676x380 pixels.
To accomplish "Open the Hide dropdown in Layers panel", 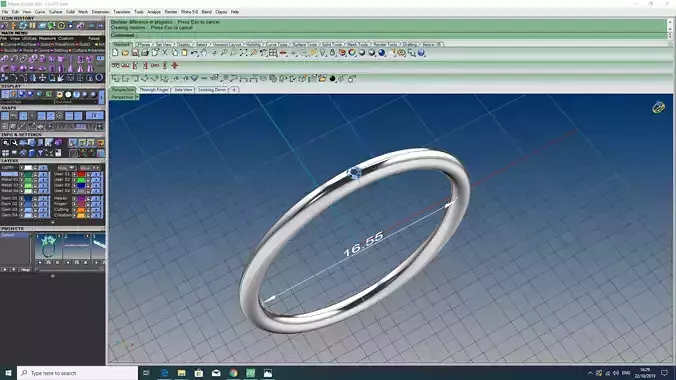I will point(66,168).
